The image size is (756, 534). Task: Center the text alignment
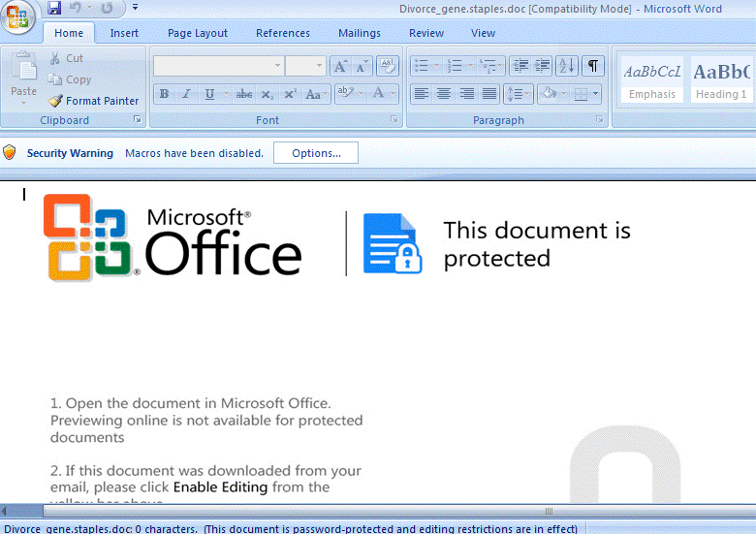[x=444, y=93]
